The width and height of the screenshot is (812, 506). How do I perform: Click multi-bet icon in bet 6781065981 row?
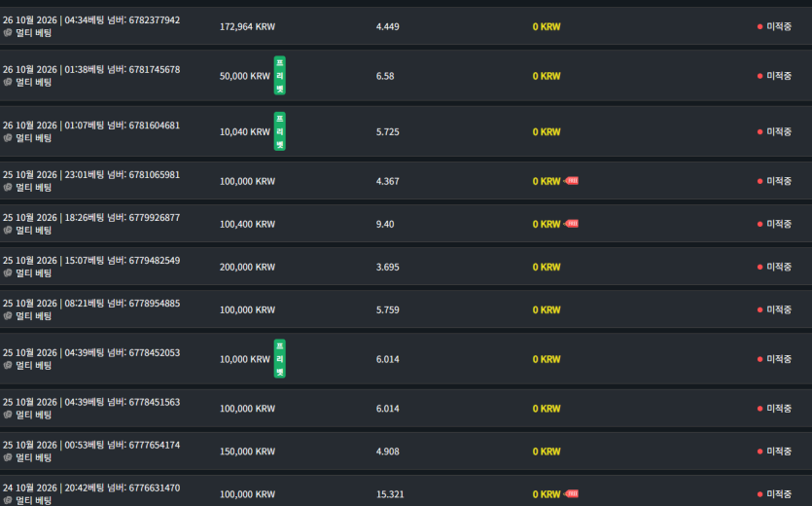[x=8, y=187]
